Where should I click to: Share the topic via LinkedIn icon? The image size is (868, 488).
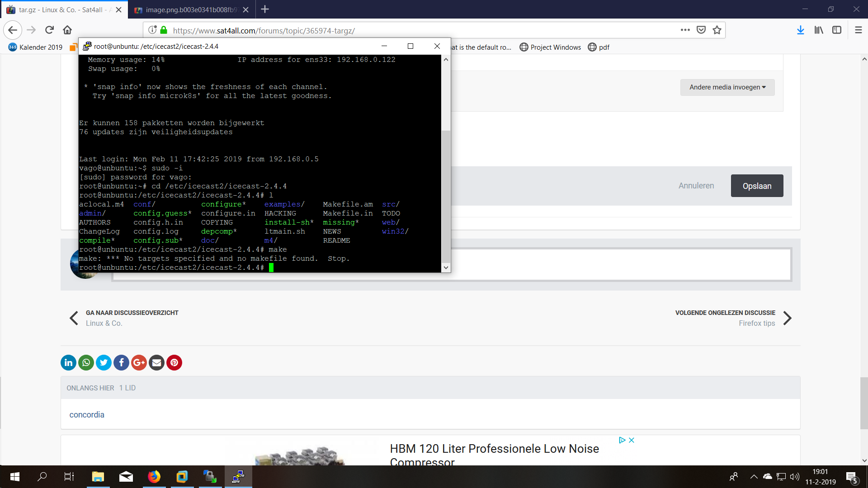(68, 362)
